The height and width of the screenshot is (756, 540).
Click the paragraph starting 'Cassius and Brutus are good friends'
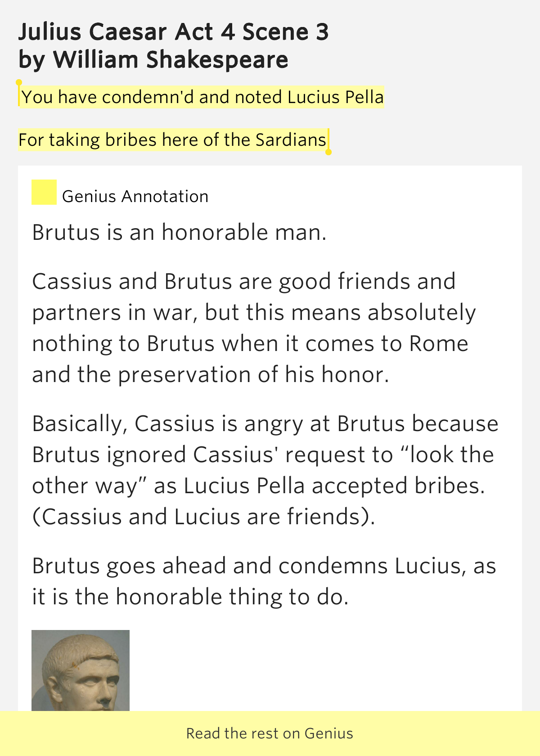(x=254, y=328)
